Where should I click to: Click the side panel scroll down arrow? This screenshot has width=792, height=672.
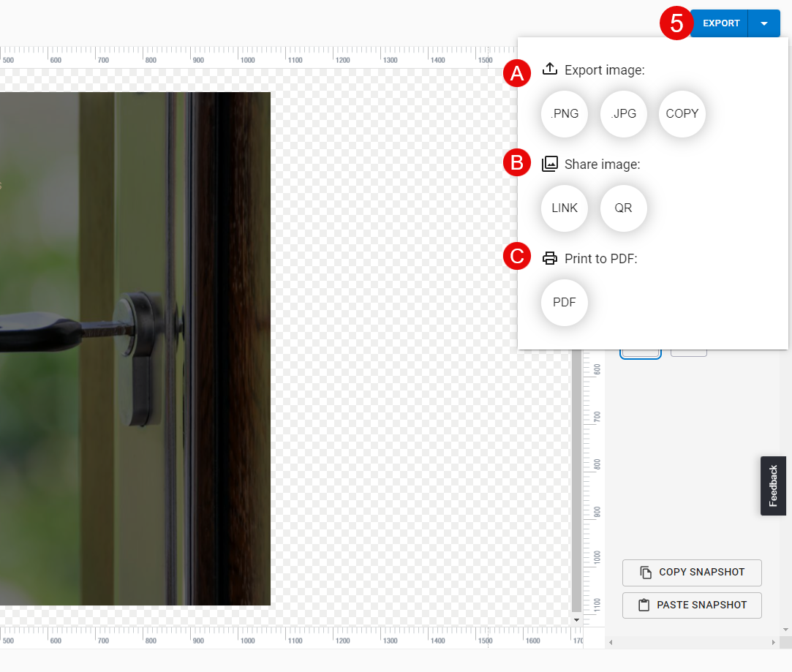click(x=785, y=630)
